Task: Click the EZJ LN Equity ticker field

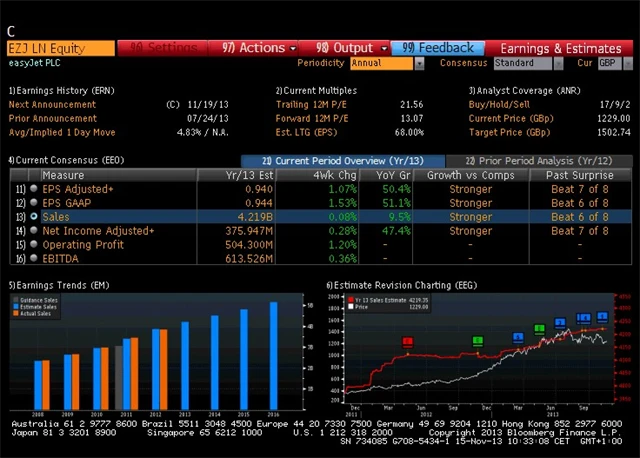Action: [x=58, y=47]
